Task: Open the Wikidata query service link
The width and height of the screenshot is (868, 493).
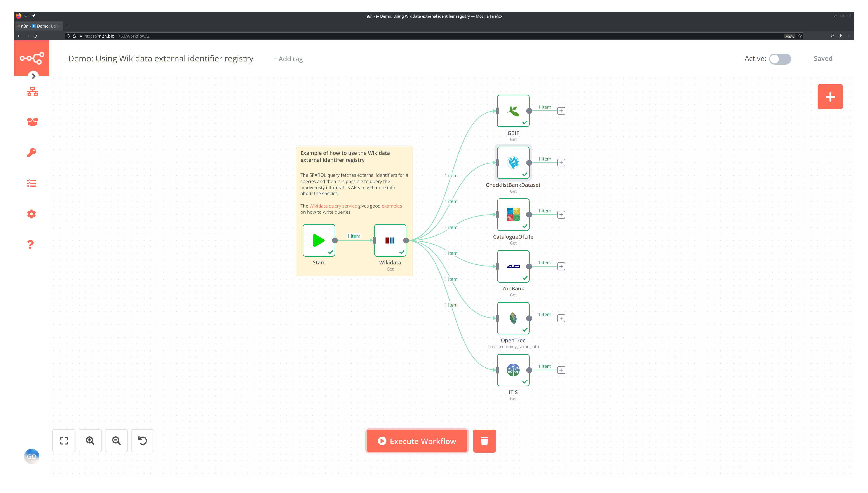Action: coord(333,206)
